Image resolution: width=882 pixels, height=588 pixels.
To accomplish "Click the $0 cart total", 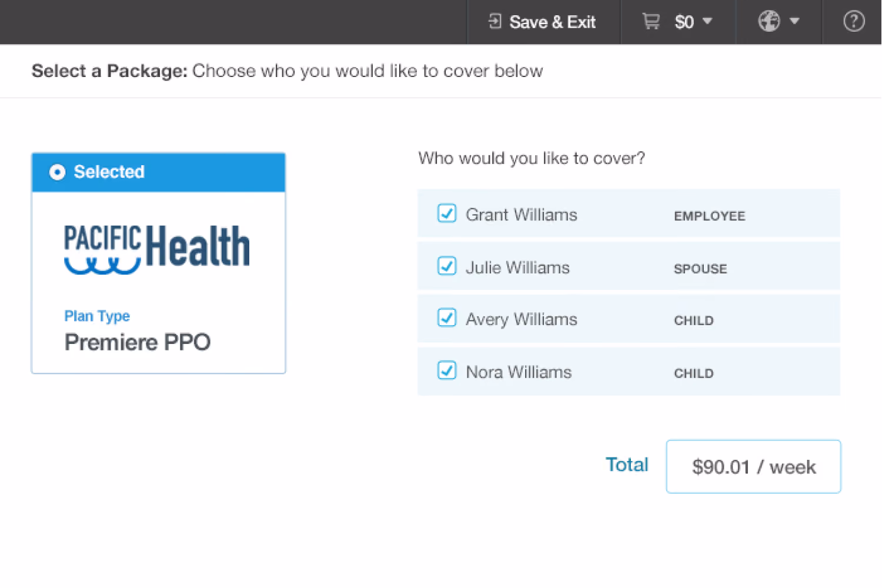I will pos(684,22).
